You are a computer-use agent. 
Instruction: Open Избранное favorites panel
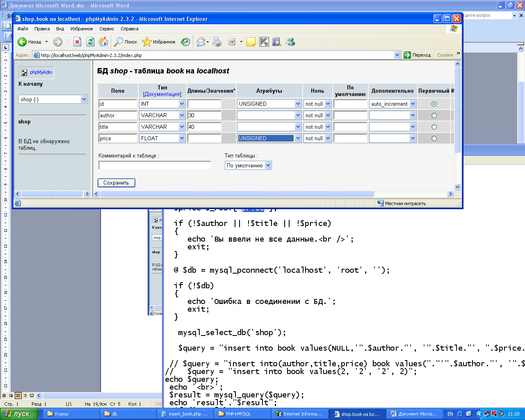pyautogui.click(x=159, y=42)
